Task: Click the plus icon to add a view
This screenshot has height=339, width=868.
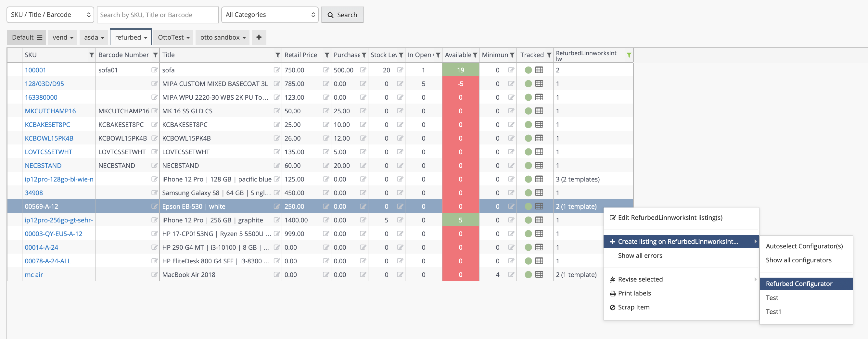Action: click(259, 37)
